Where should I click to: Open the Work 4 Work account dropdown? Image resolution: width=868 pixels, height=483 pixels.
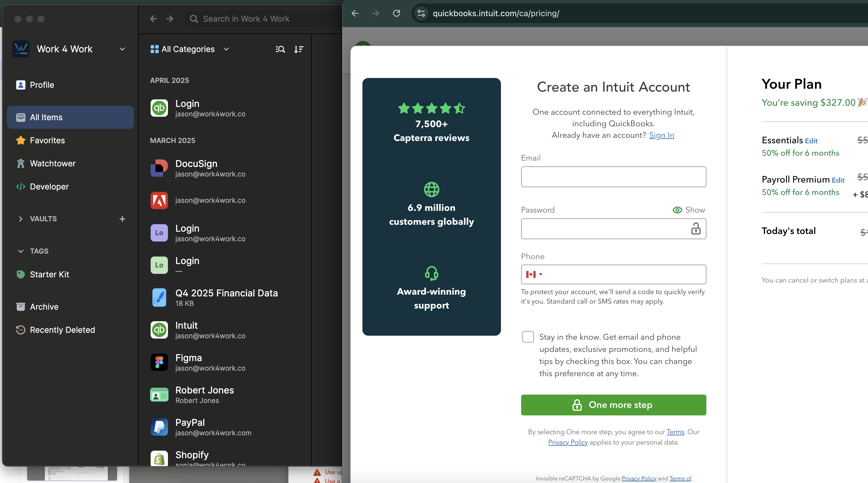pos(122,49)
